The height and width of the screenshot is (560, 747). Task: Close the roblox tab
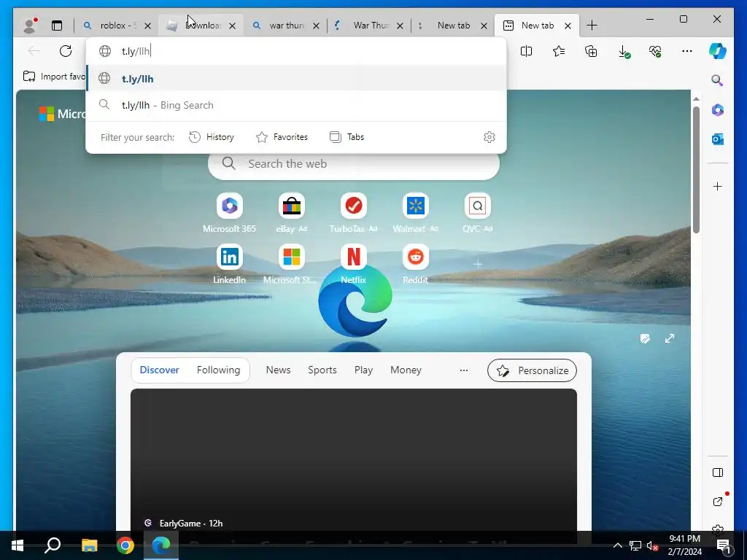pos(148,26)
